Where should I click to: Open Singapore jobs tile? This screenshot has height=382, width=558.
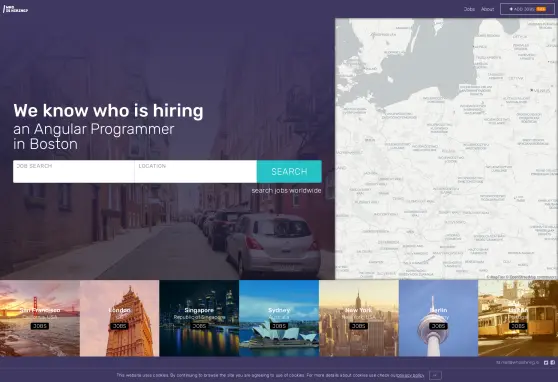[199, 318]
